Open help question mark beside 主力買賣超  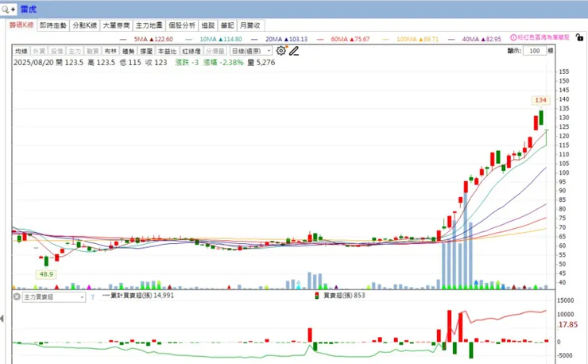click(x=93, y=297)
